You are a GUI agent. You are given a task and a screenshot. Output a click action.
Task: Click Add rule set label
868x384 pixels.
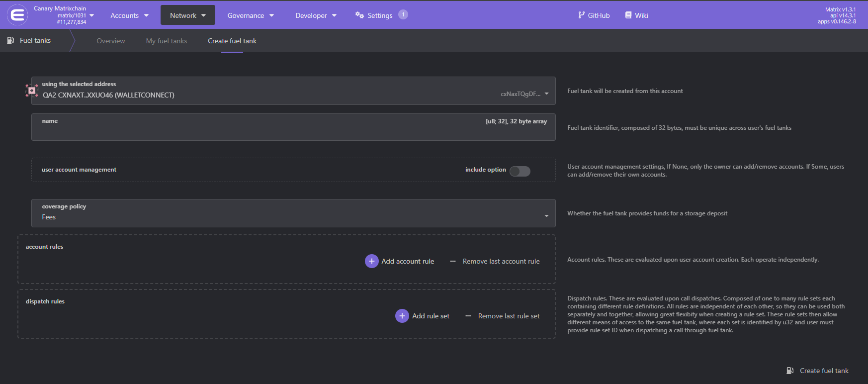tap(431, 316)
